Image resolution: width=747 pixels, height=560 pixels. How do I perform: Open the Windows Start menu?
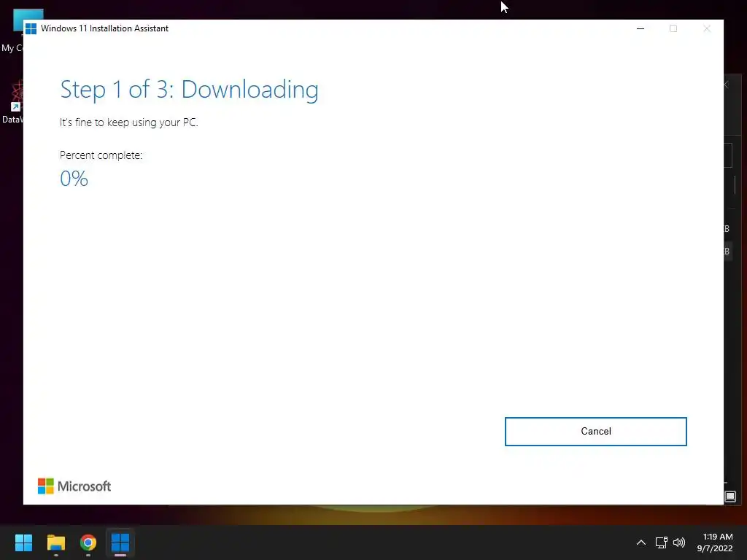[23, 542]
